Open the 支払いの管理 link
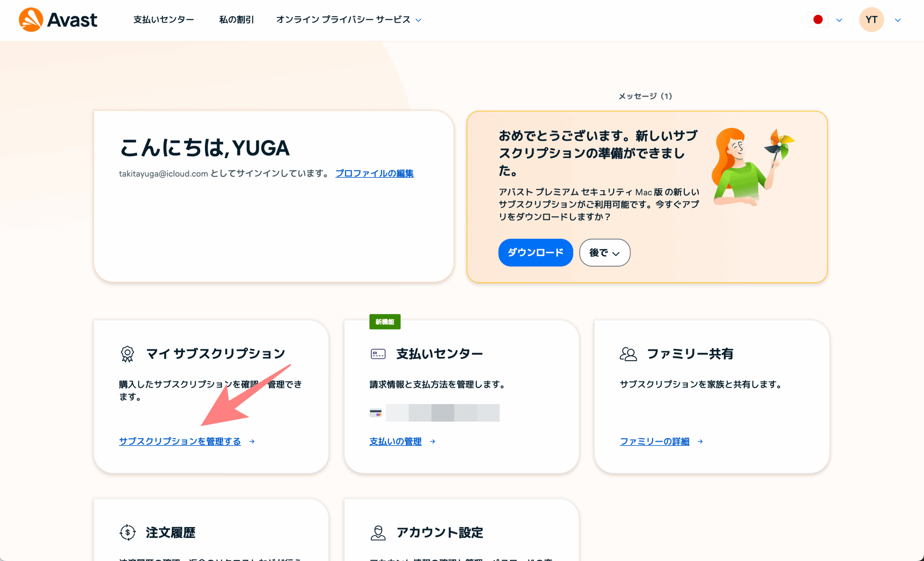 396,442
